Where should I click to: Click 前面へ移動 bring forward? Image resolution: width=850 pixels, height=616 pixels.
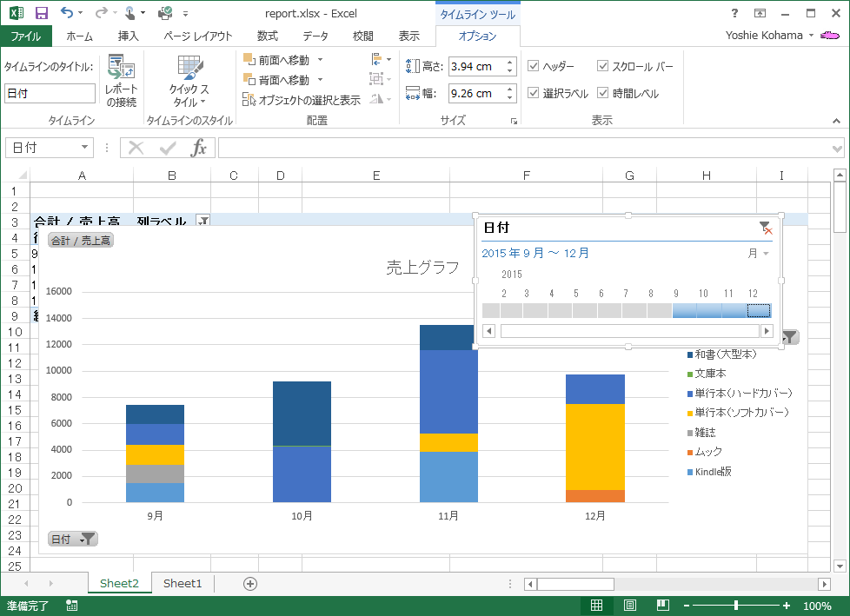tap(277, 60)
